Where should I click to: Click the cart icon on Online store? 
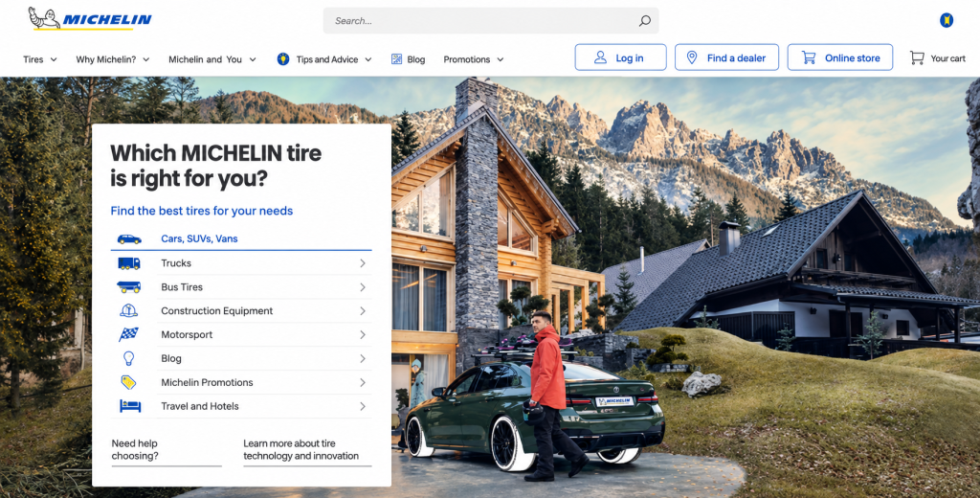click(809, 57)
